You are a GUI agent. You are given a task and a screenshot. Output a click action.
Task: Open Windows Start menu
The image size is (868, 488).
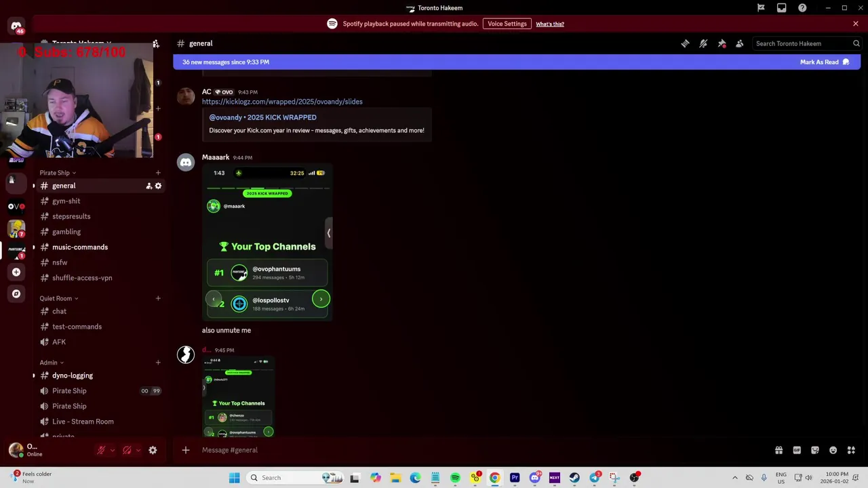[x=234, y=478]
